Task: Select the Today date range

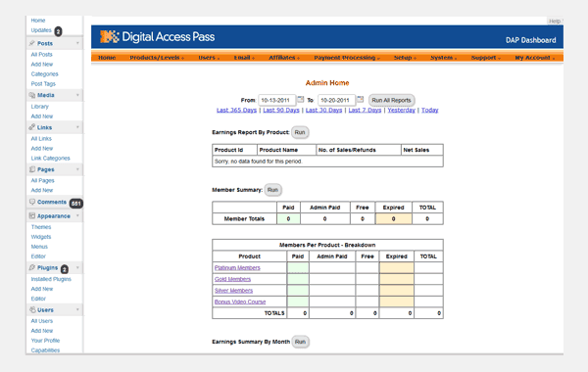Action: tap(430, 110)
